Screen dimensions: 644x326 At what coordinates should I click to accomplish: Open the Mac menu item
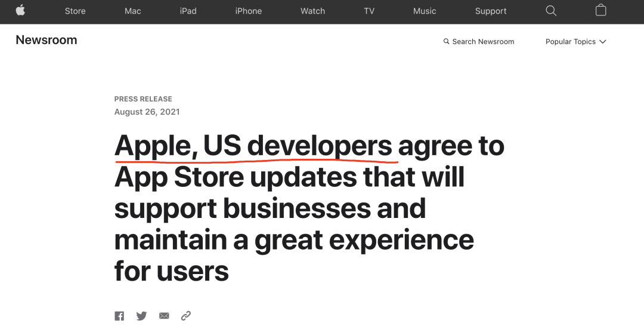(x=132, y=11)
